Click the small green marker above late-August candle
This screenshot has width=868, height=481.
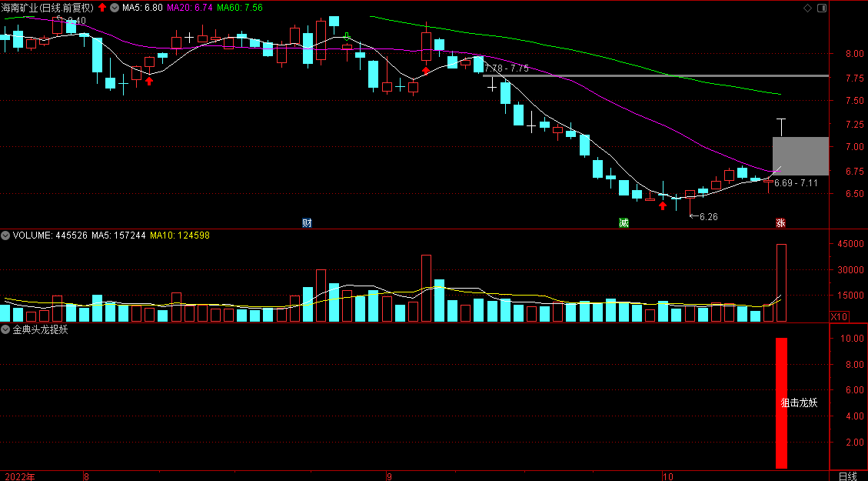pos(347,36)
